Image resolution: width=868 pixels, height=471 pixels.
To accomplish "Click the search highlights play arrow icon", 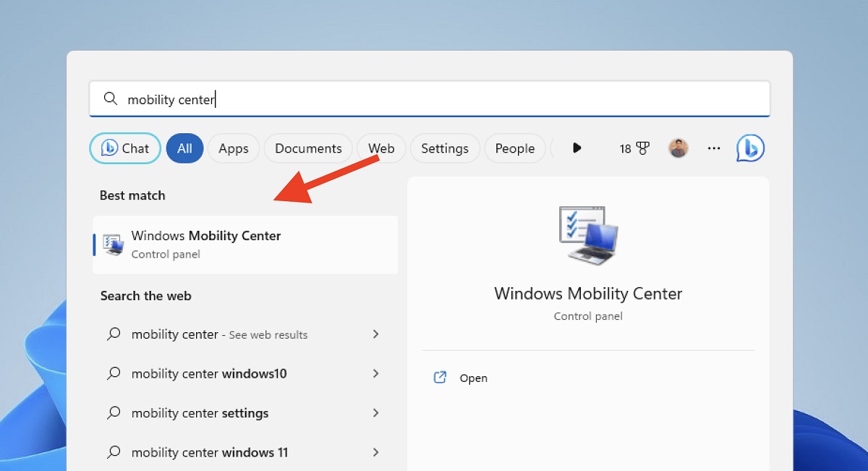I will pos(576,148).
